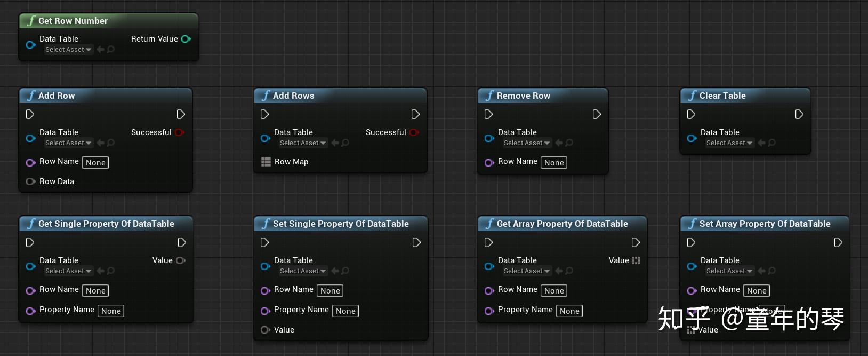Click browse asset magnifier in Add Row node

click(x=110, y=143)
